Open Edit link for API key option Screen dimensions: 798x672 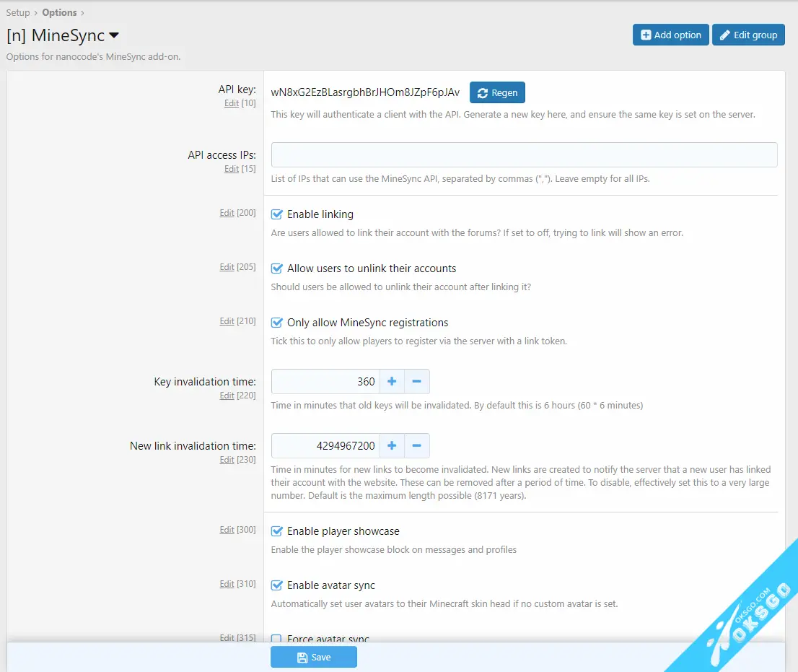231,103
